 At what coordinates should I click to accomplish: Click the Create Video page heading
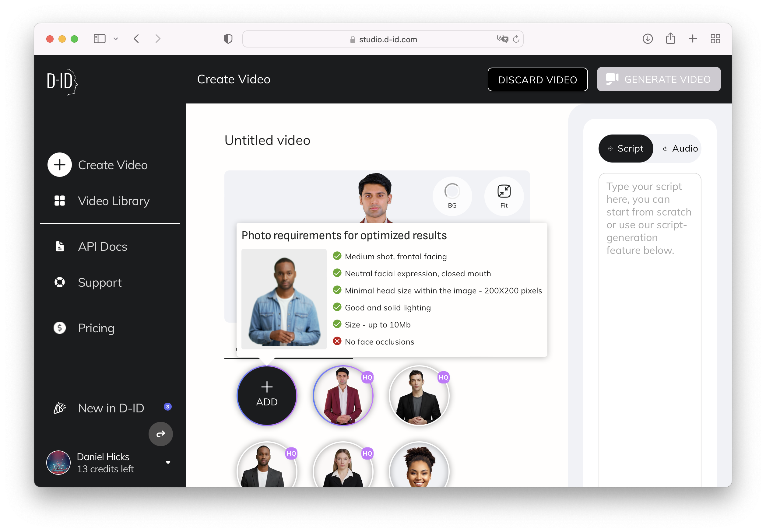tap(234, 79)
